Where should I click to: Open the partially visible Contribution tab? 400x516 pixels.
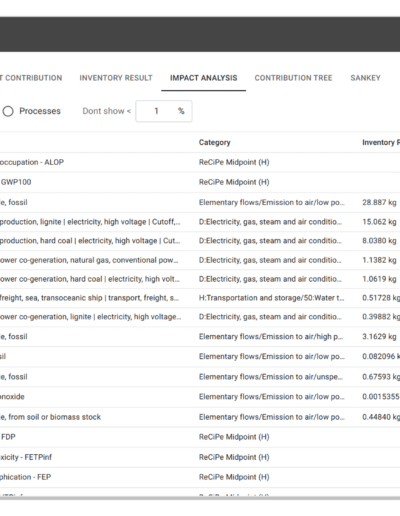click(x=31, y=78)
